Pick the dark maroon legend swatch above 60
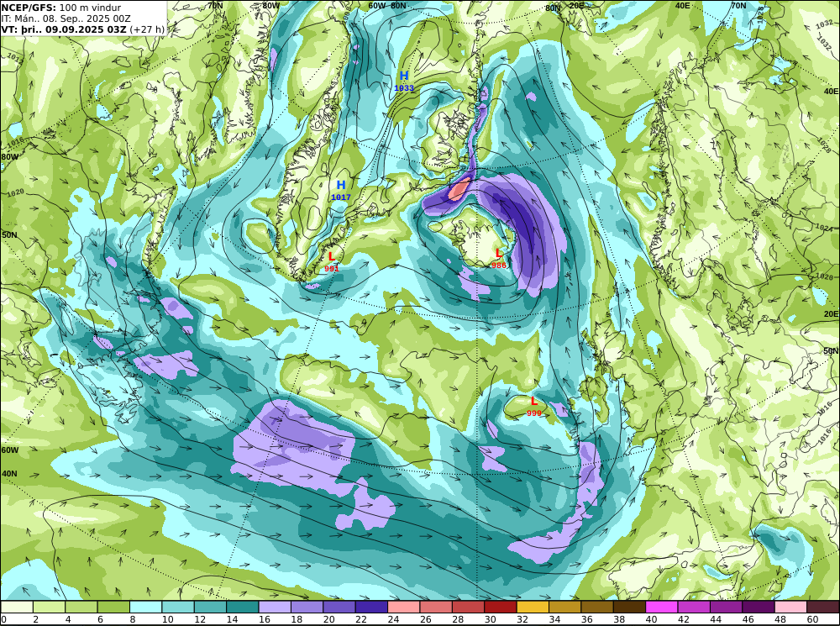840x626 pixels. click(x=823, y=607)
